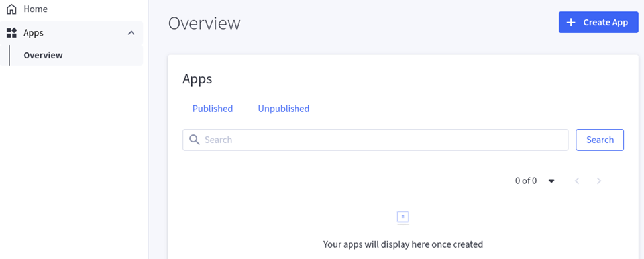This screenshot has width=644, height=259.
Task: Click the '0 of 0' pagination text
Action: (x=526, y=181)
